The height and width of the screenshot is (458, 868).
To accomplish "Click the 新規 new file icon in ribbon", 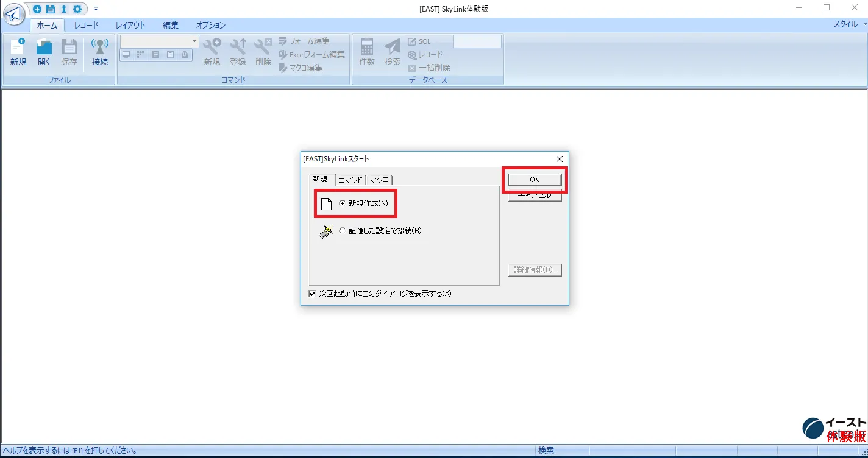I will (x=18, y=52).
